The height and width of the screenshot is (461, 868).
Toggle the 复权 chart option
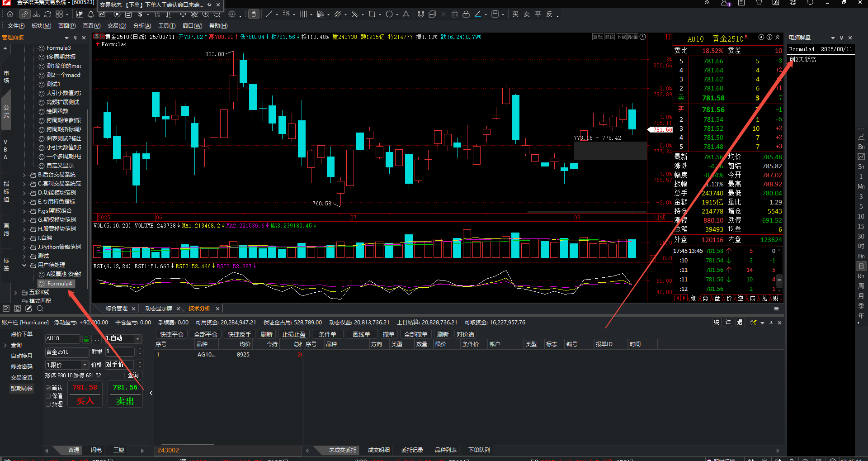pyautogui.click(x=598, y=37)
